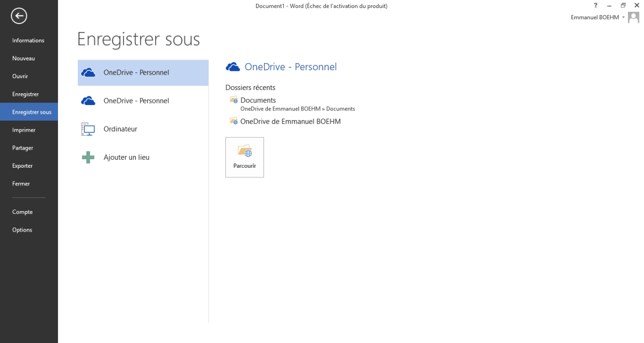Open the recent Documents folder
Screen dimensions: 644x343
(x=292, y=104)
